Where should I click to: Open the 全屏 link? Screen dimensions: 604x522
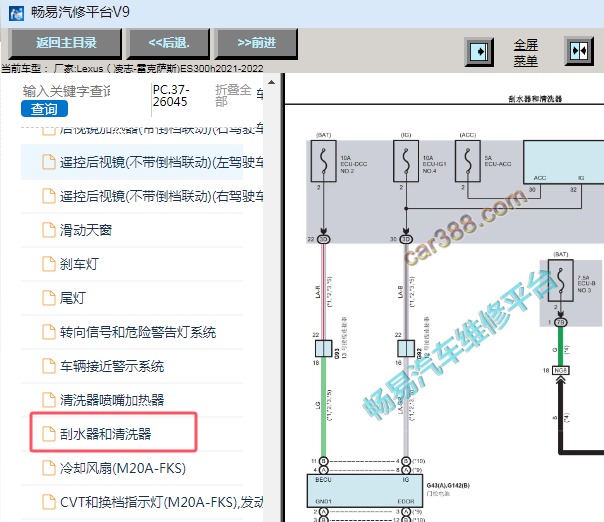tap(526, 45)
